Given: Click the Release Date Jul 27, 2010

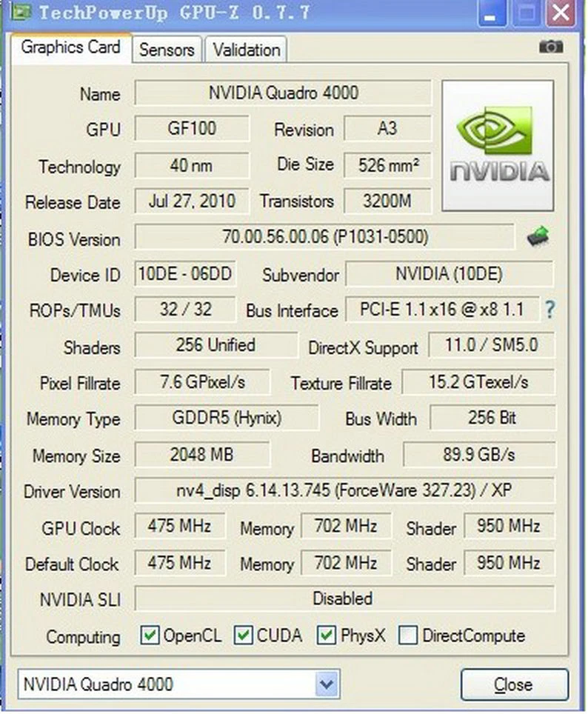Looking at the screenshot, I should tap(192, 201).
